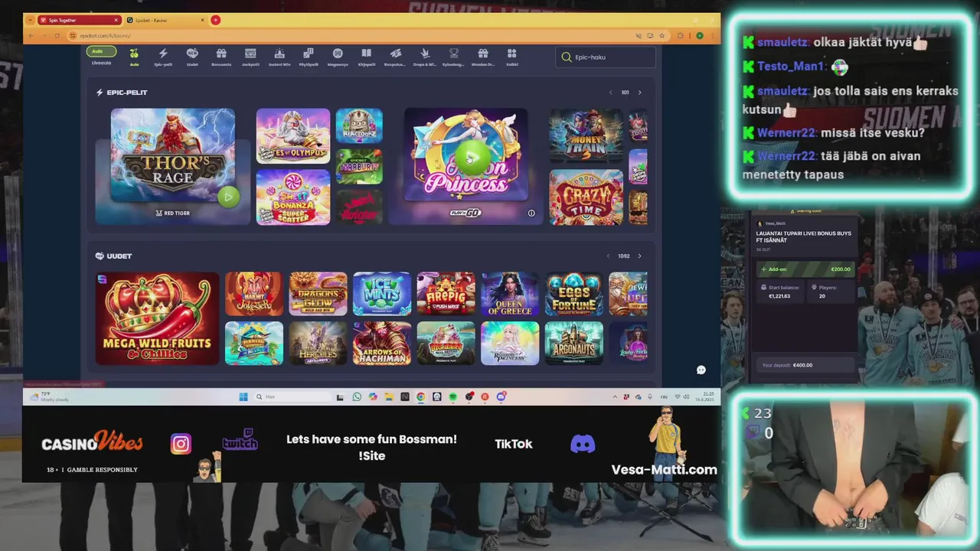Go to previous page of Uudet row

coord(608,256)
